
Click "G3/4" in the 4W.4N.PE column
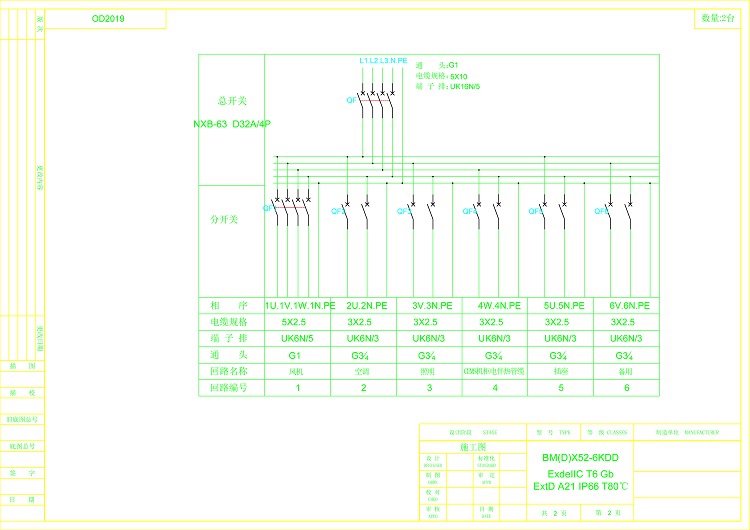pos(493,356)
